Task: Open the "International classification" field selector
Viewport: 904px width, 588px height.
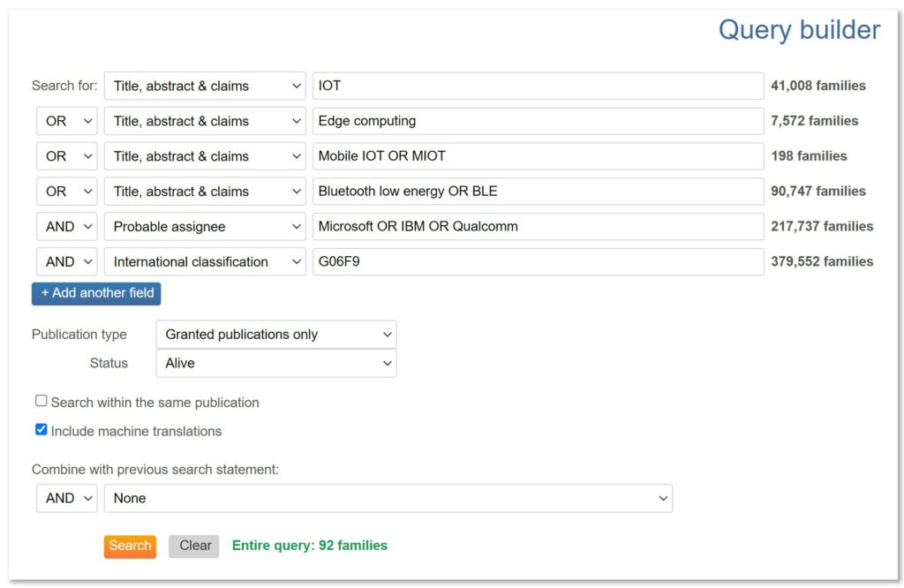Action: click(x=204, y=261)
